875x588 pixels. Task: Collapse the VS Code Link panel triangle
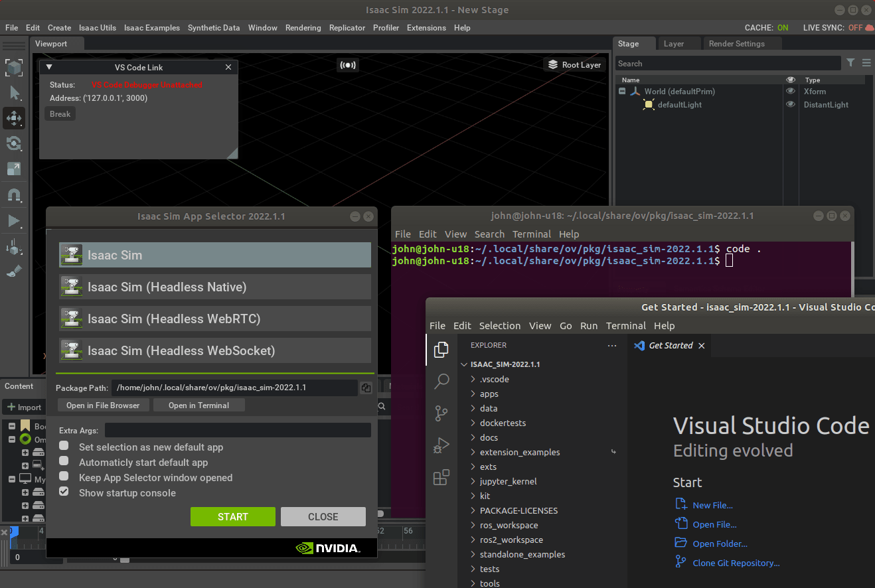tap(48, 67)
